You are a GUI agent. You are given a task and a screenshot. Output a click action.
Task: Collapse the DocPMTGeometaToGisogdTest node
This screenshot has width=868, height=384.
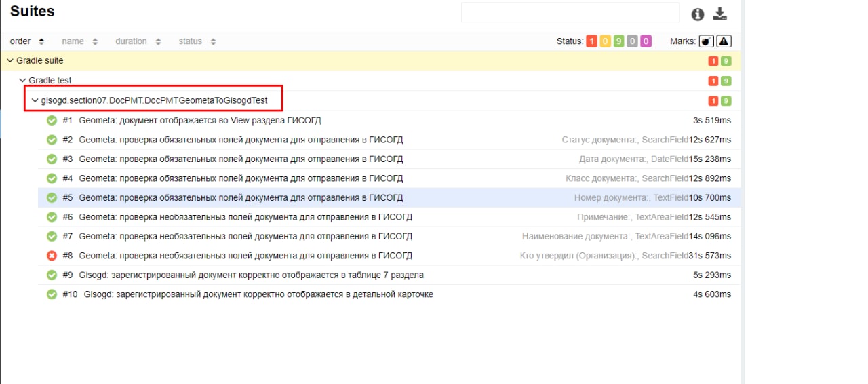point(383,100)
